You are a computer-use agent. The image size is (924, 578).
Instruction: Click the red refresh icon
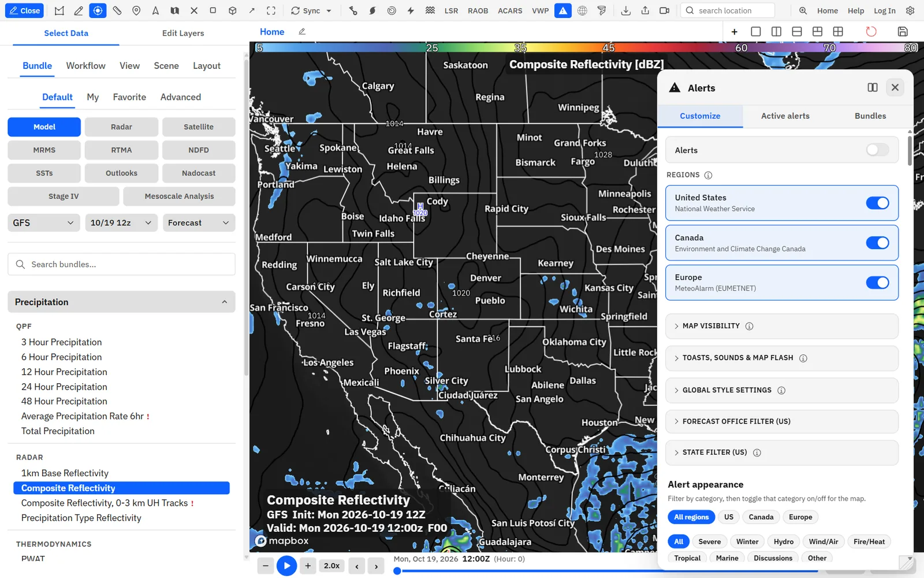coord(871,31)
